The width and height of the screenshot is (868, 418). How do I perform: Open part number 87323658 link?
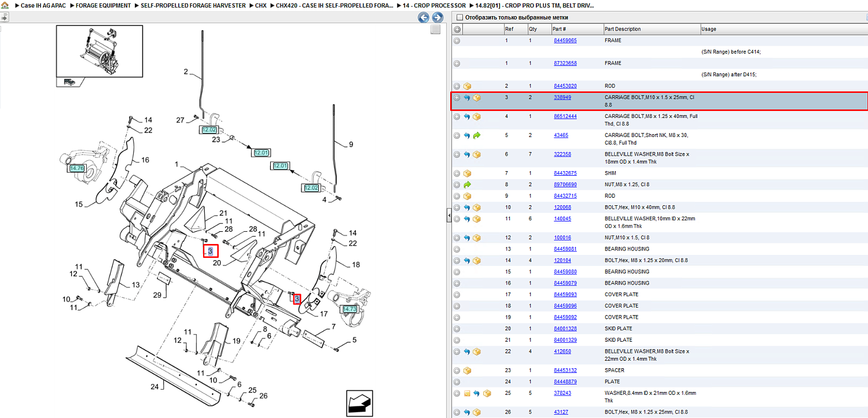coord(565,63)
